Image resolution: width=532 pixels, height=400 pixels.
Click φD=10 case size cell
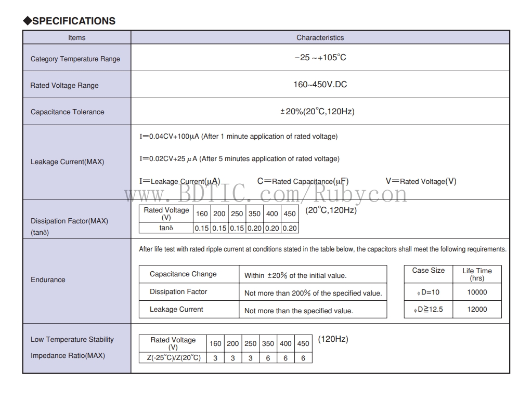point(428,292)
